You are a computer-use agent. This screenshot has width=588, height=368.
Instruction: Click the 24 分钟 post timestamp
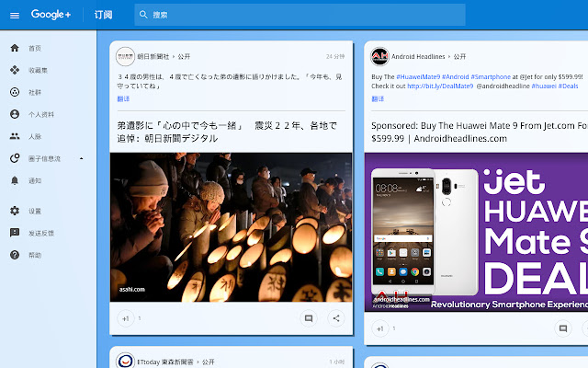pyautogui.click(x=335, y=57)
